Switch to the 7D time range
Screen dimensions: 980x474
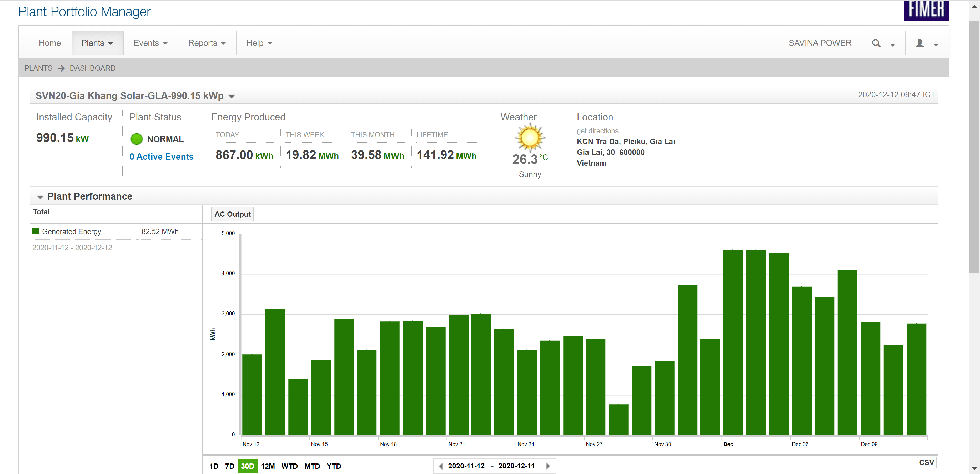[x=229, y=466]
